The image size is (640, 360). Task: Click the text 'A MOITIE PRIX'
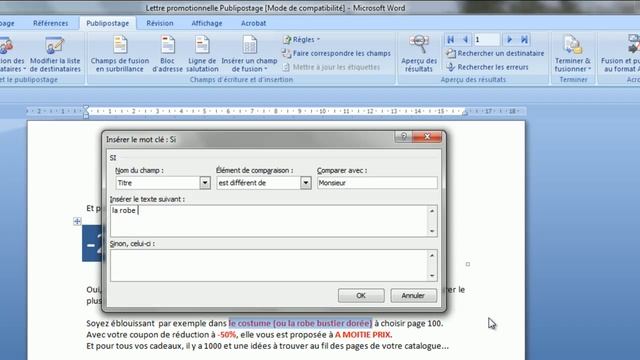coord(363,335)
